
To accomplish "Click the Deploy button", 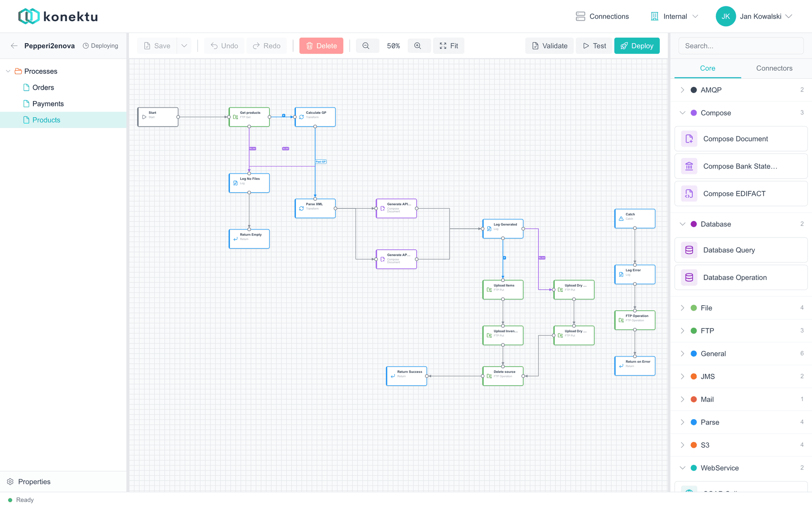I will 637,46.
